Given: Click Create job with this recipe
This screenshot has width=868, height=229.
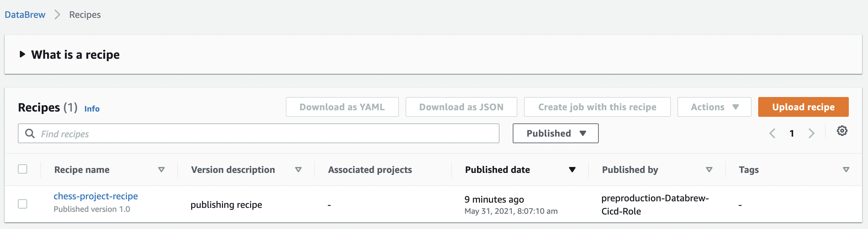Looking at the screenshot, I should tap(597, 107).
